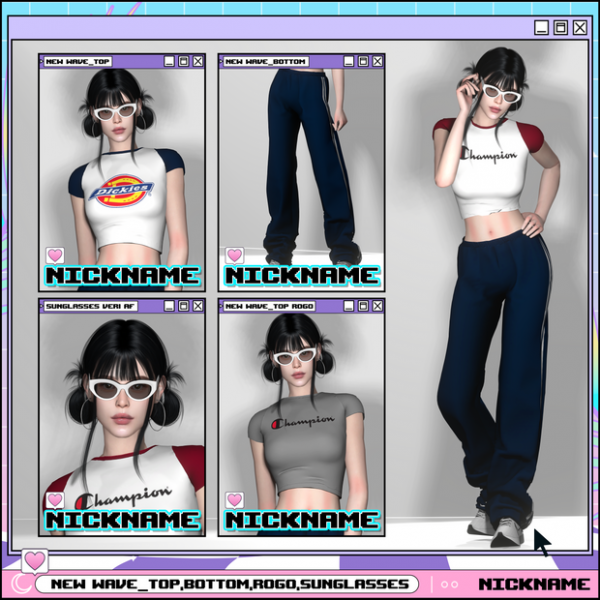
Task: Click the bottom bar item list text field
Action: (x=227, y=584)
